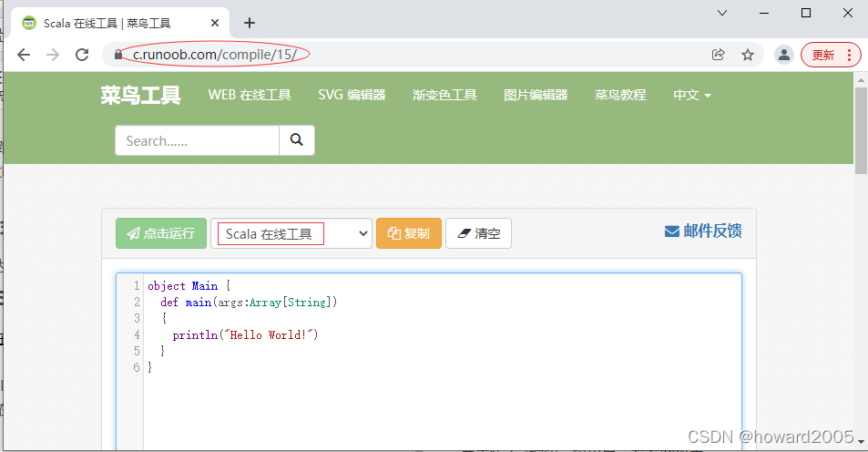Screen dimensions: 868x452
Task: Click the Search input field
Action: 197,140
